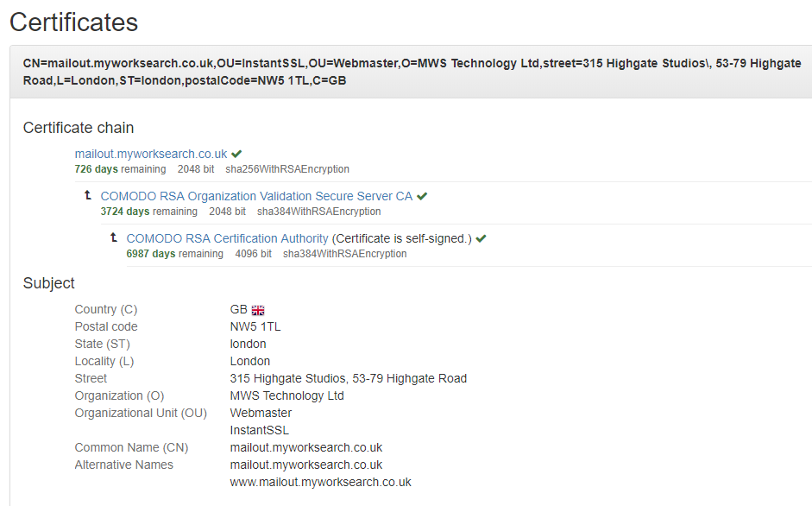Click the "6987 days remaining" text
The width and height of the screenshot is (812, 506).
click(x=174, y=254)
